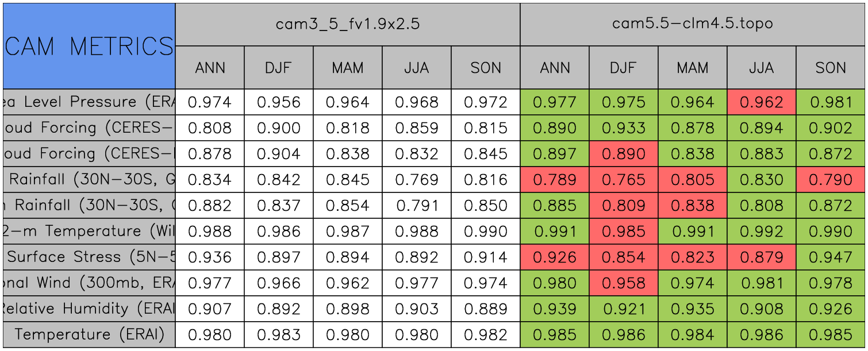Select the red cell showing 0.958
The image size is (868, 351).
pyautogui.click(x=623, y=283)
